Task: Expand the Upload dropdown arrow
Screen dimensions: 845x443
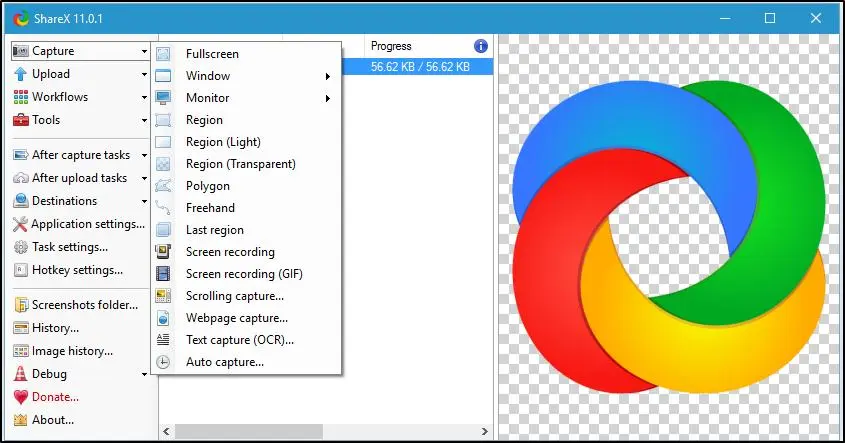Action: 144,74
